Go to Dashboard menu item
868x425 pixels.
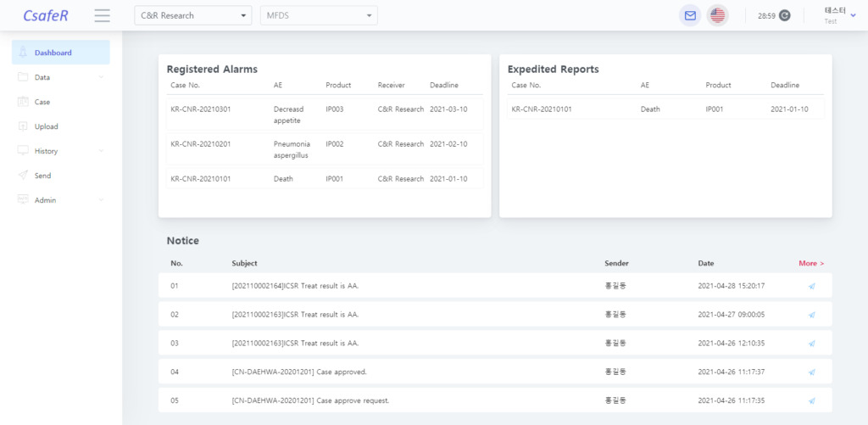tap(61, 52)
